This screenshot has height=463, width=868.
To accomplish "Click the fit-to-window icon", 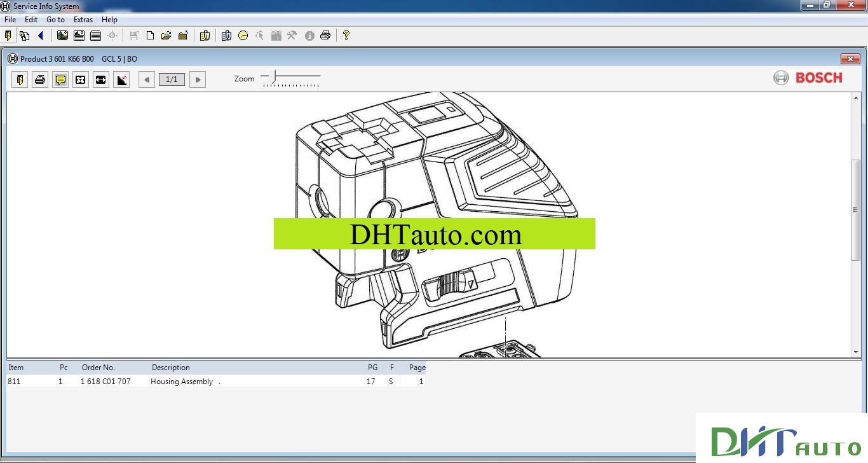I will pos(80,79).
